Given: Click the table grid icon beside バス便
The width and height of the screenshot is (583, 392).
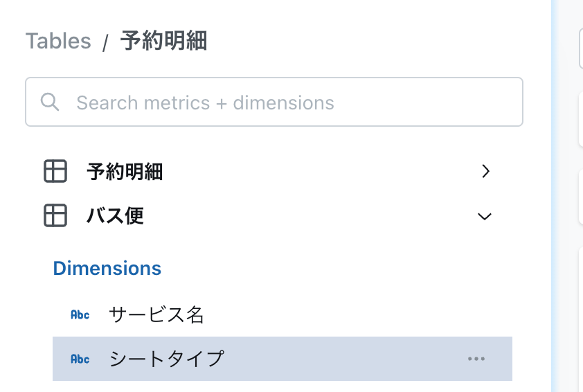Looking at the screenshot, I should tap(55, 215).
